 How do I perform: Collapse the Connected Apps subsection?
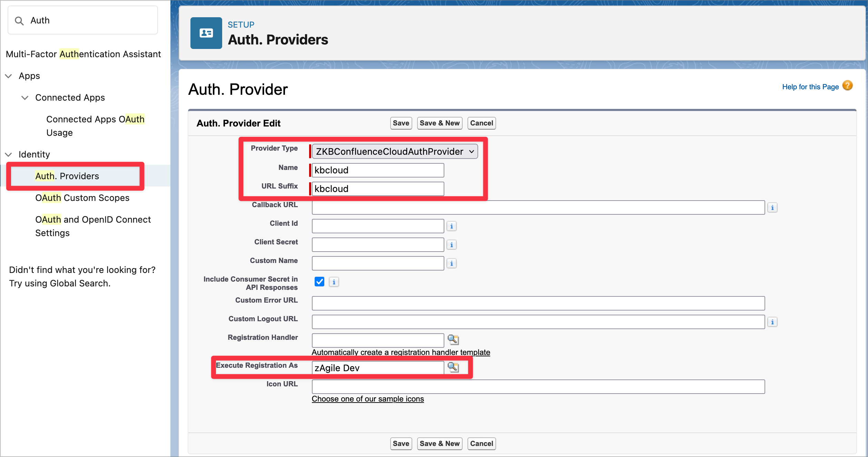25,98
